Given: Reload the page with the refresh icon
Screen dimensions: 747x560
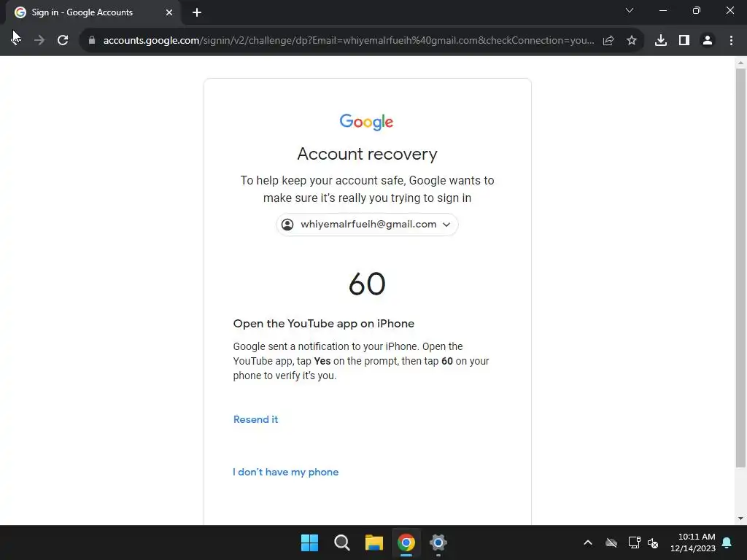Looking at the screenshot, I should pos(63,40).
